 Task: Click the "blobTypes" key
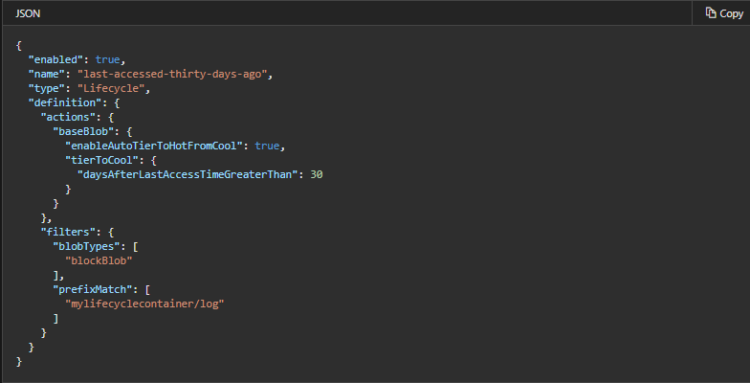[x=87, y=246]
